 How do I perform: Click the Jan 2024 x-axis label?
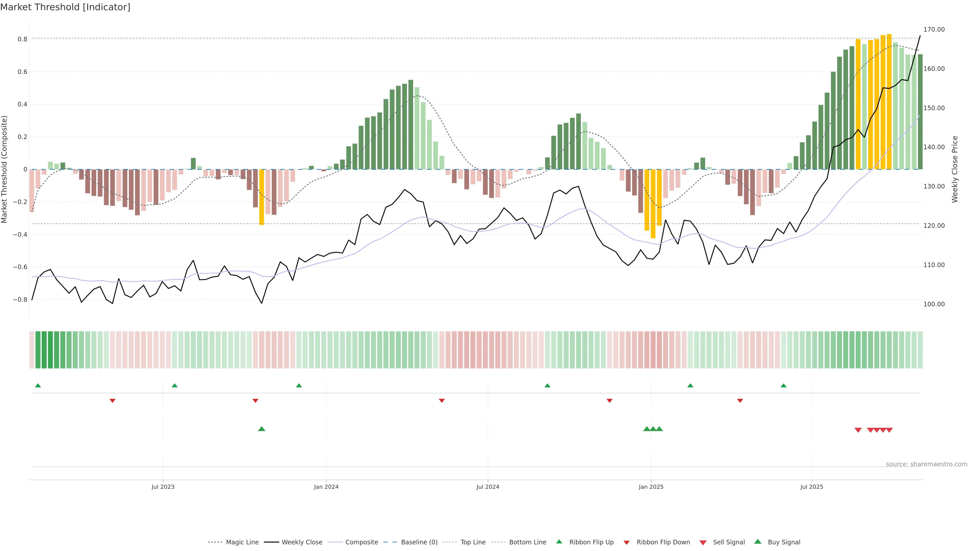point(326,487)
